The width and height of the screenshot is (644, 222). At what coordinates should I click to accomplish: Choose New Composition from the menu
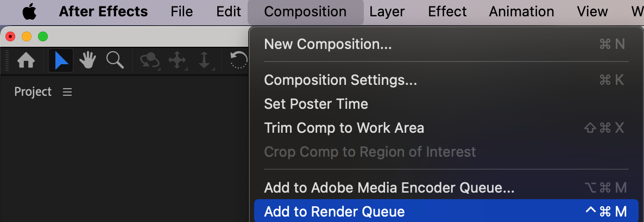point(327,44)
